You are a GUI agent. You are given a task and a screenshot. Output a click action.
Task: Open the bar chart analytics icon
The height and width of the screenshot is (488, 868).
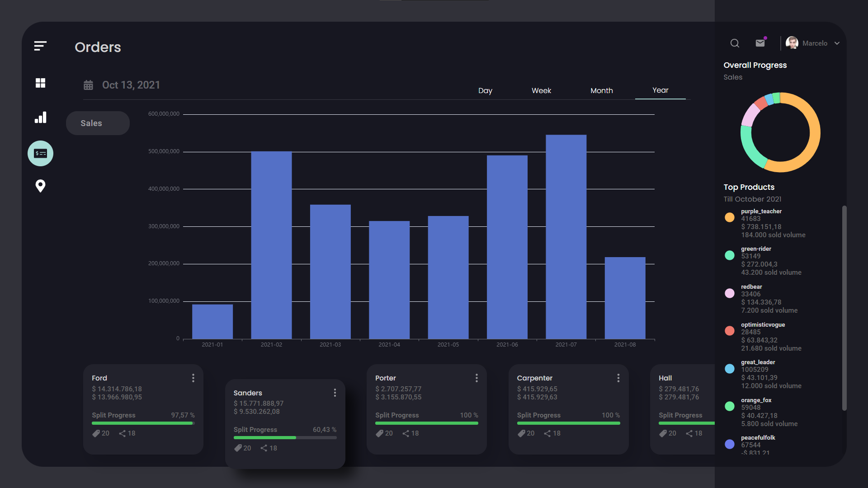40,117
